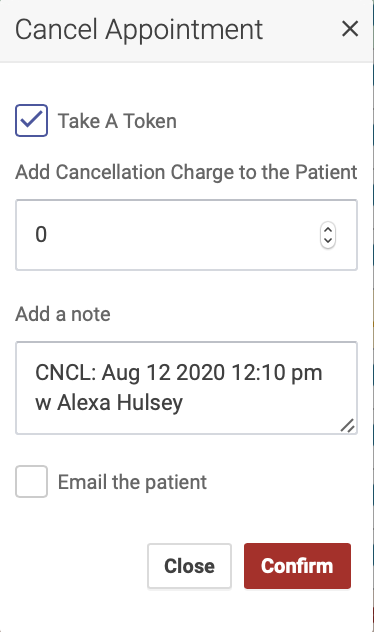
Task: Tick the Email the patient checkbox
Action: (x=31, y=481)
